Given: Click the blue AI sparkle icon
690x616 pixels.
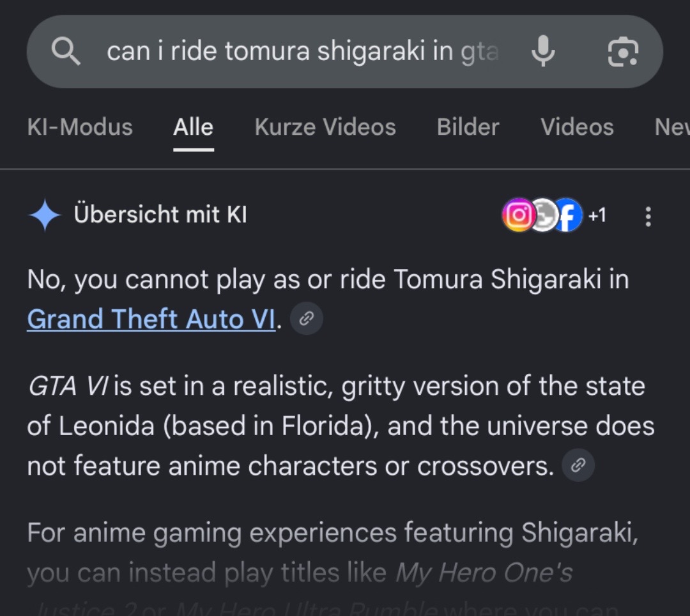Looking at the screenshot, I should click(45, 215).
